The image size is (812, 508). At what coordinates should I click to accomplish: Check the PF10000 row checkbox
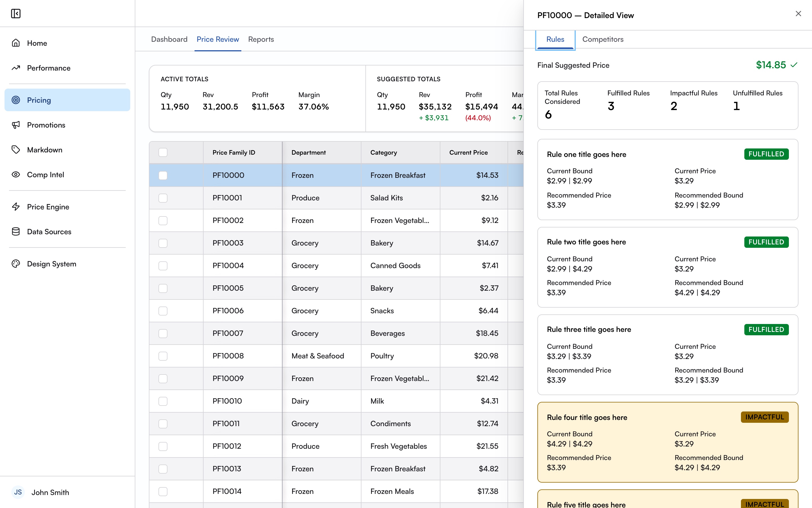tap(163, 175)
